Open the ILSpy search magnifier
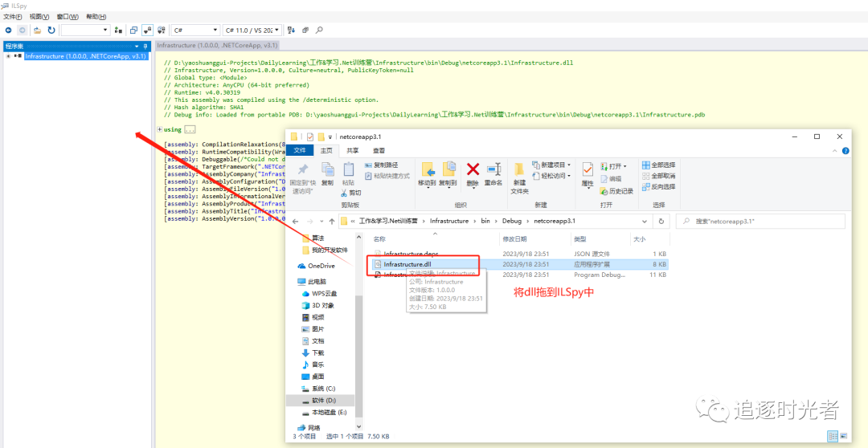868x448 pixels. pyautogui.click(x=319, y=30)
